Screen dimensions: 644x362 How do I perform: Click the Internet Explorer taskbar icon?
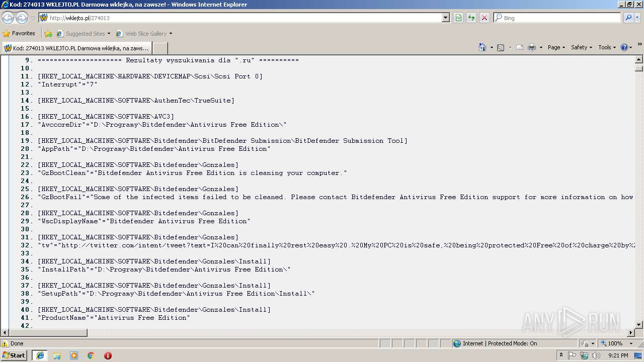point(40,355)
